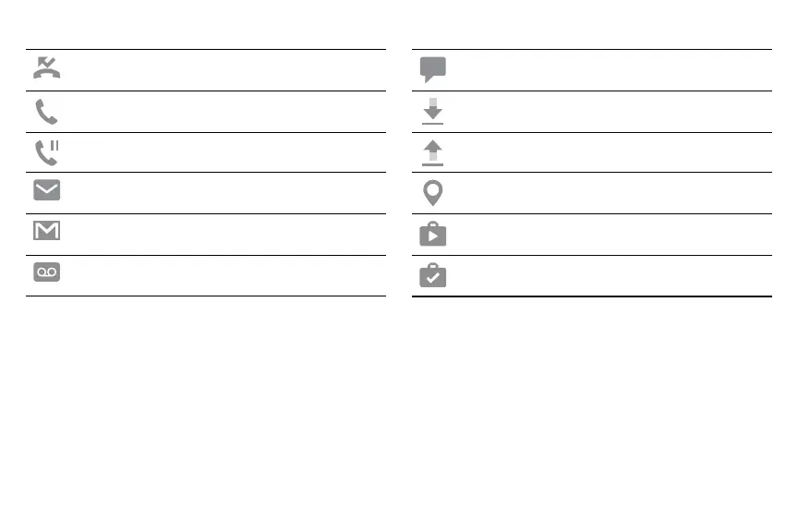Click the blank cell beside the missed call icon
This screenshot has height=532, width=798.
point(226,70)
